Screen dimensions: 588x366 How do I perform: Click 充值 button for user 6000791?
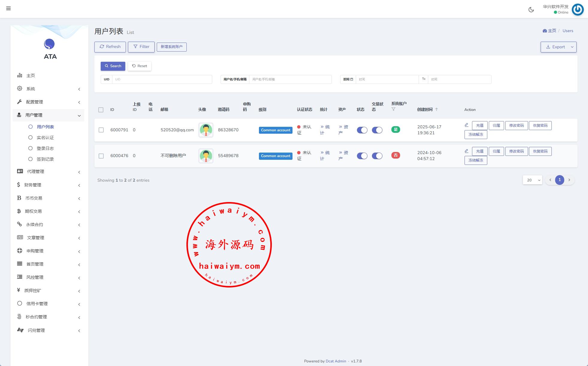(x=479, y=126)
